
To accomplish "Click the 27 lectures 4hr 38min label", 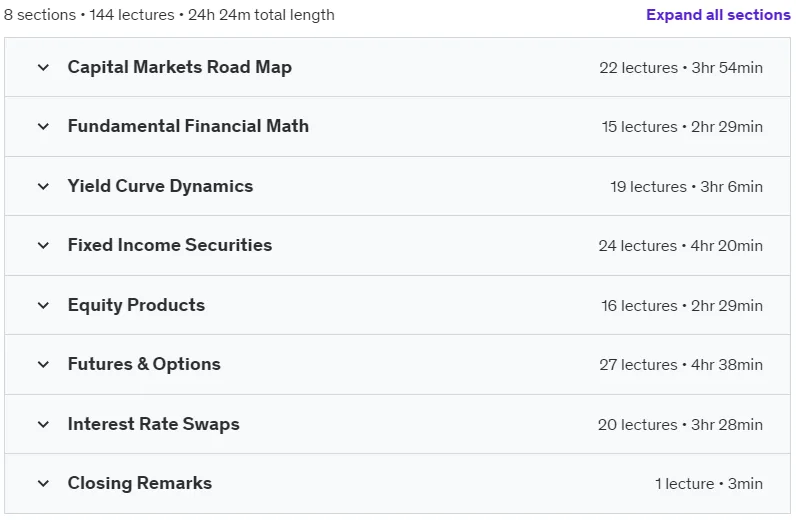I will [x=681, y=365].
